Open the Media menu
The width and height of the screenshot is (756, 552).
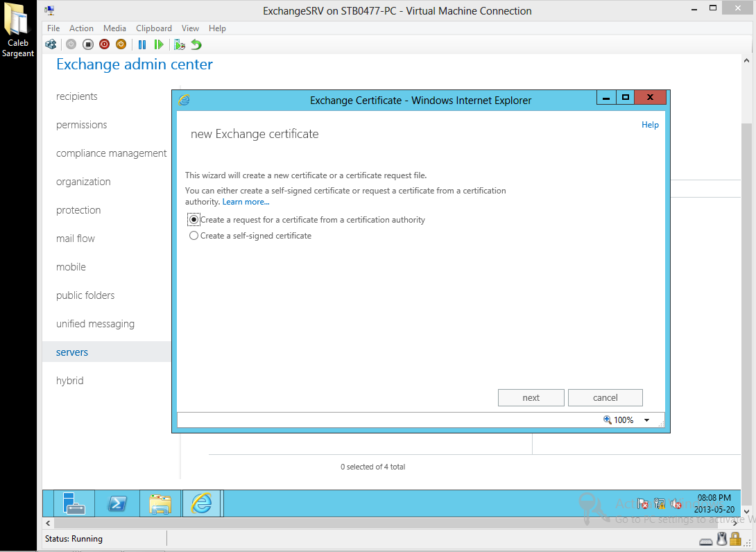[x=114, y=28]
